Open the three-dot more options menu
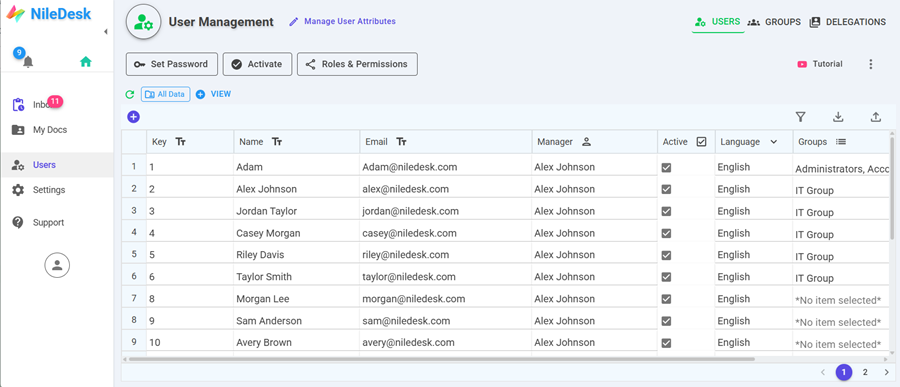 tap(871, 64)
